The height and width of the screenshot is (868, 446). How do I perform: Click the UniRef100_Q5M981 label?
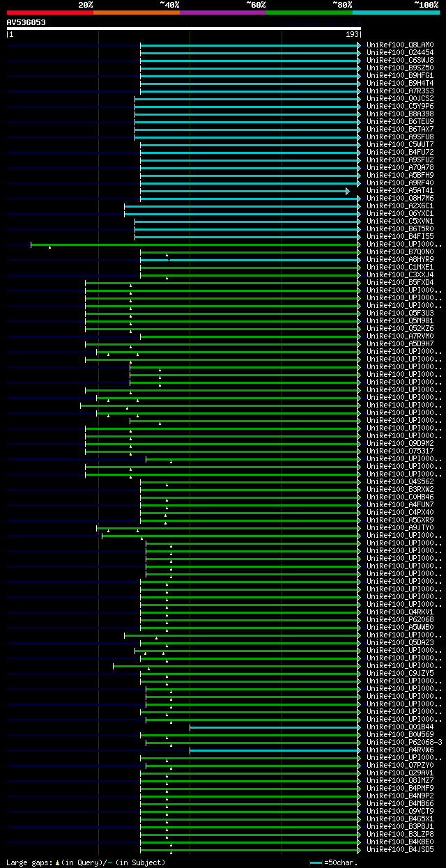click(x=400, y=320)
